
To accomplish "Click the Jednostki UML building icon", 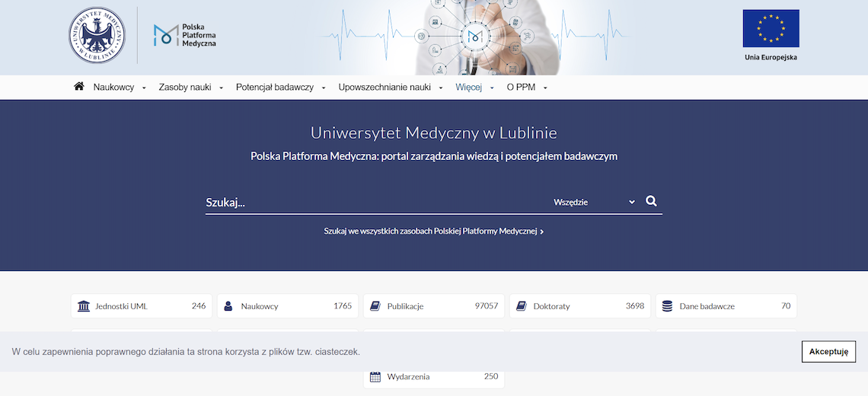I will 84,305.
